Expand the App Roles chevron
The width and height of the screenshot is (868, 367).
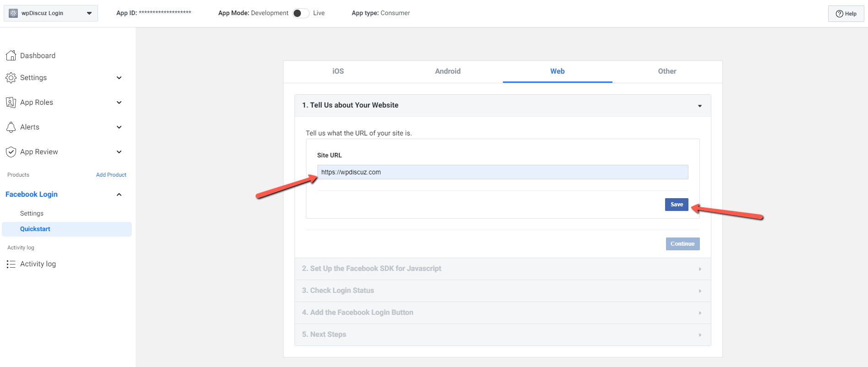pos(119,103)
